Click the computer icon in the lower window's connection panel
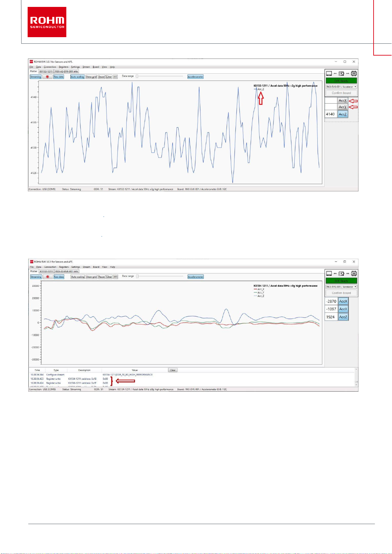 click(329, 273)
